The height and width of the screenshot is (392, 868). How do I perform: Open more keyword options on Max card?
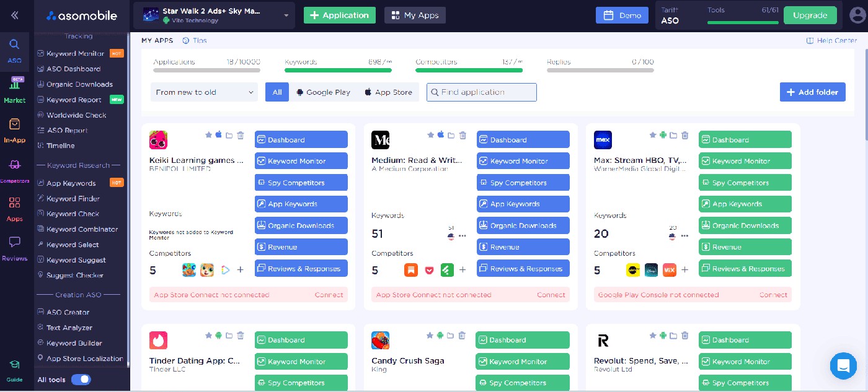point(684,236)
